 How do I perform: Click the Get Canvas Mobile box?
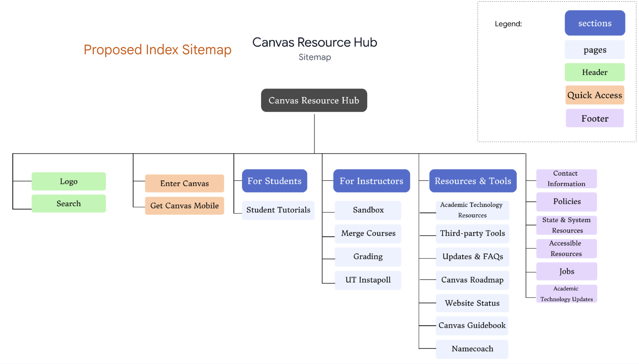[x=184, y=206]
